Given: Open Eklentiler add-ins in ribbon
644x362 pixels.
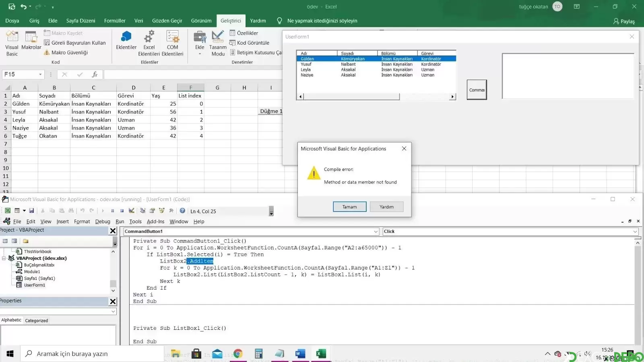Looking at the screenshot, I should click(x=126, y=40).
